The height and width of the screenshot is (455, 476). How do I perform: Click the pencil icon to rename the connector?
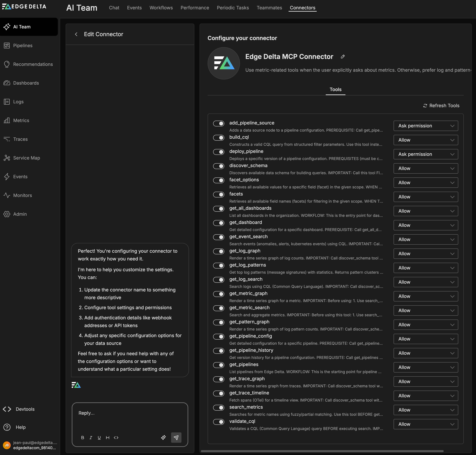[x=343, y=57]
